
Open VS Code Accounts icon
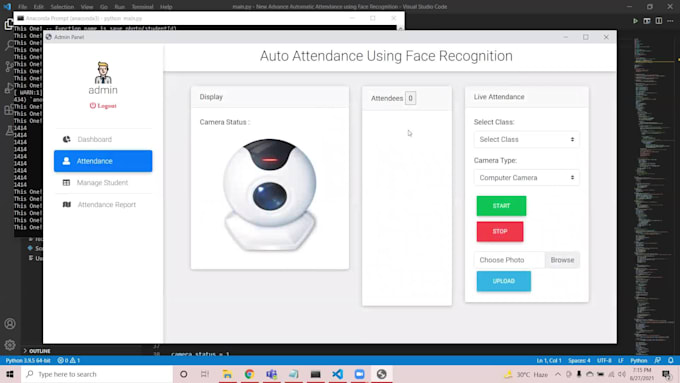10,324
